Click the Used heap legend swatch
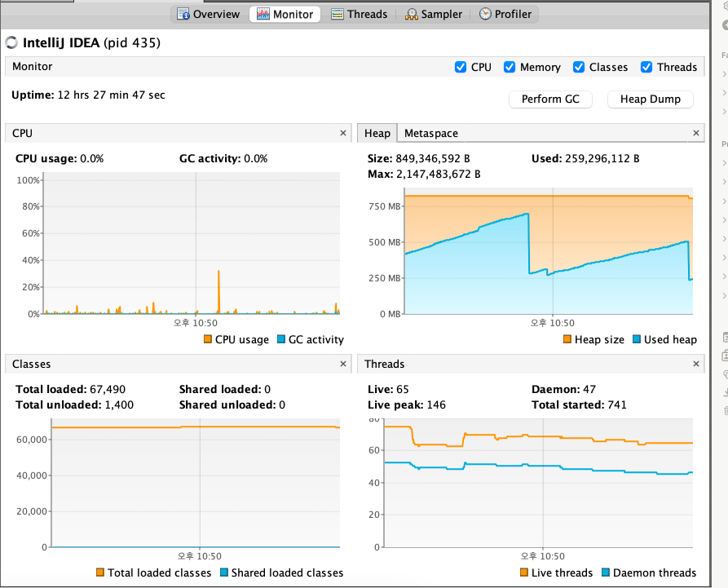728x588 pixels. 637,339
